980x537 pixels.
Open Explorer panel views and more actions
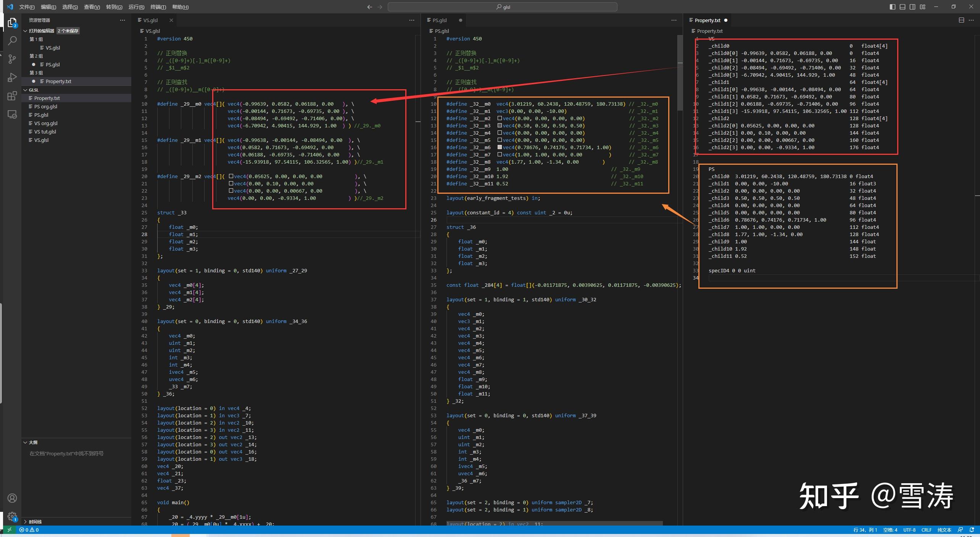coord(122,20)
